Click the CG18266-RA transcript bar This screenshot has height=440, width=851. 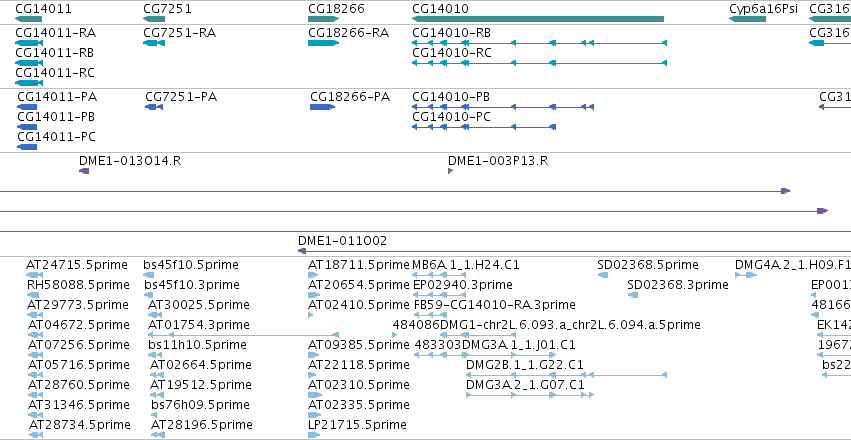(x=323, y=43)
